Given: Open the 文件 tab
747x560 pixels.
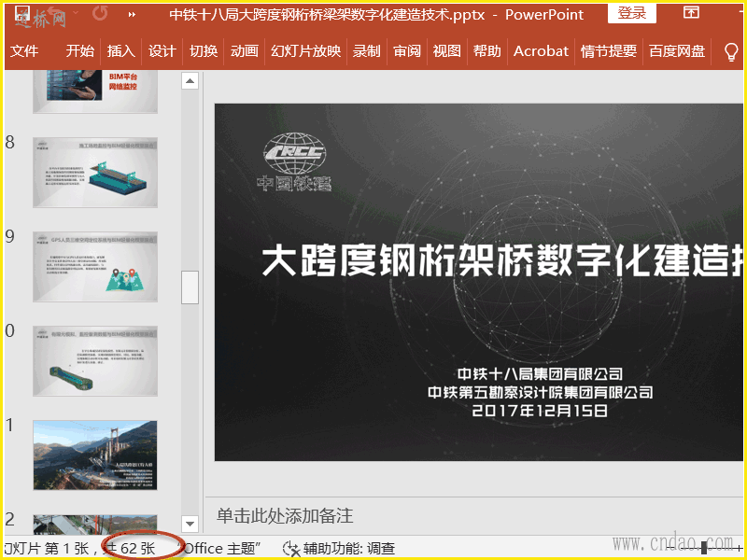Looking at the screenshot, I should coord(24,51).
